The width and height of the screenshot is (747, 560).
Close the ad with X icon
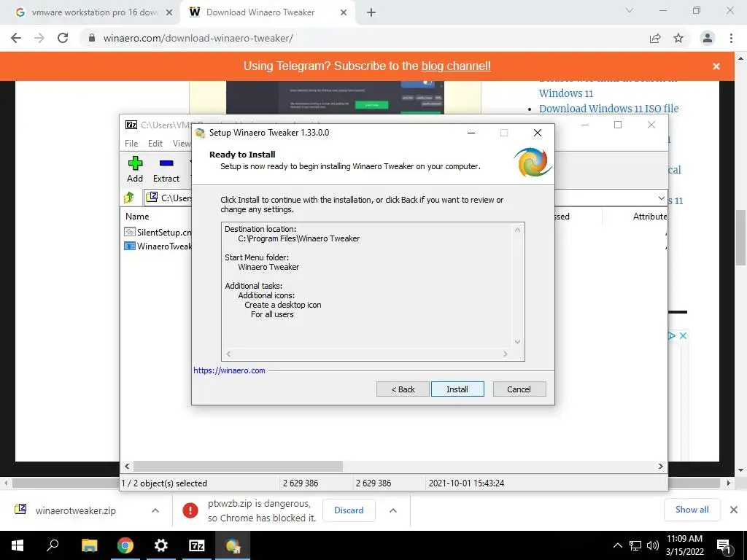pyautogui.click(x=683, y=335)
